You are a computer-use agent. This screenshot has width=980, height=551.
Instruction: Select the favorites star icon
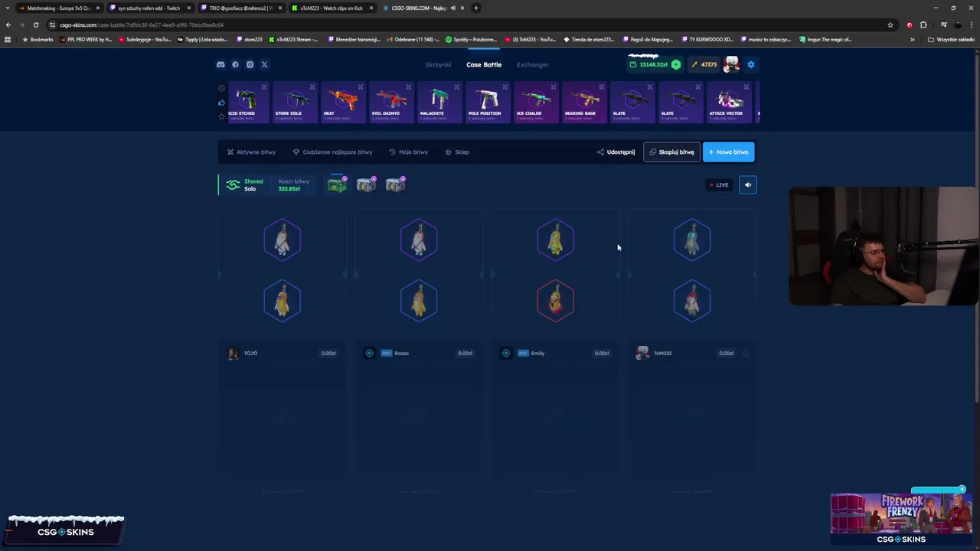coord(221,116)
